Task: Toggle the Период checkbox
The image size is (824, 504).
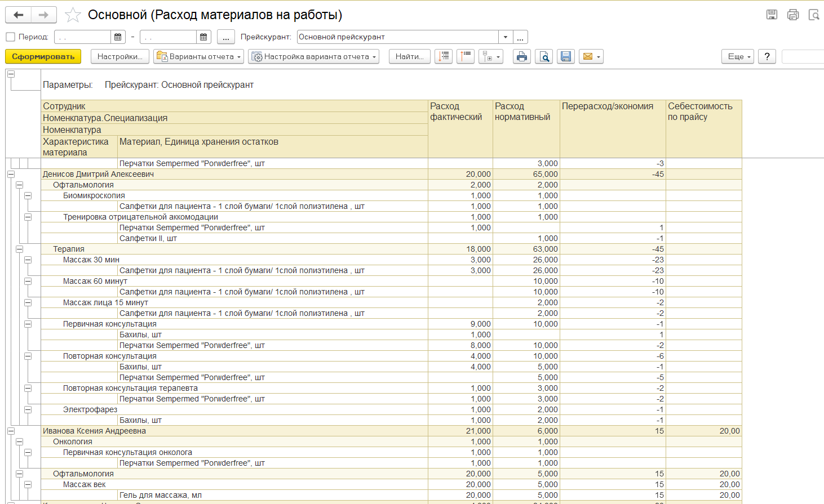Action: [x=10, y=37]
